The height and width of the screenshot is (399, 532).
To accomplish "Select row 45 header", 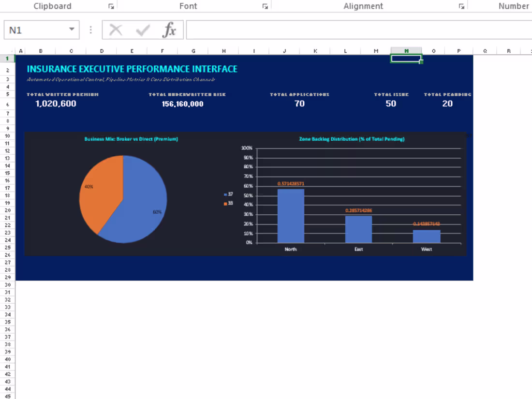I will (x=7, y=396).
